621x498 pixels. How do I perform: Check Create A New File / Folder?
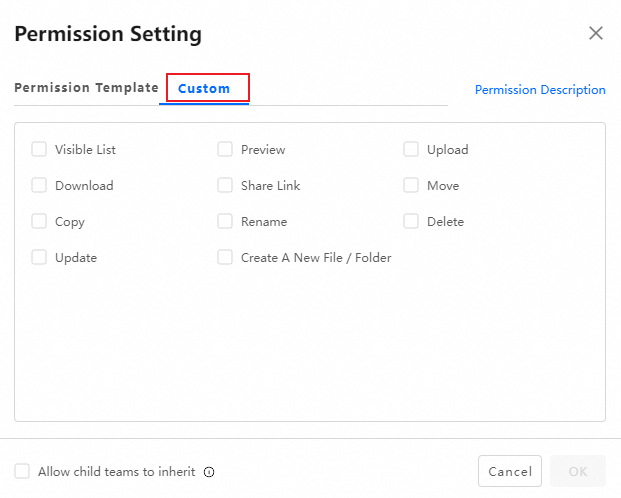225,258
